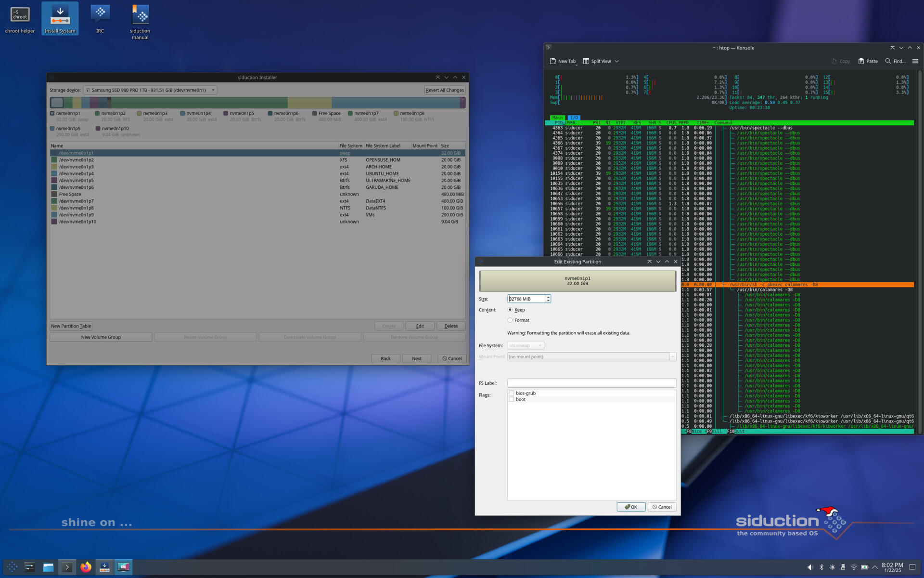Click Back in siduction Installer

click(385, 358)
